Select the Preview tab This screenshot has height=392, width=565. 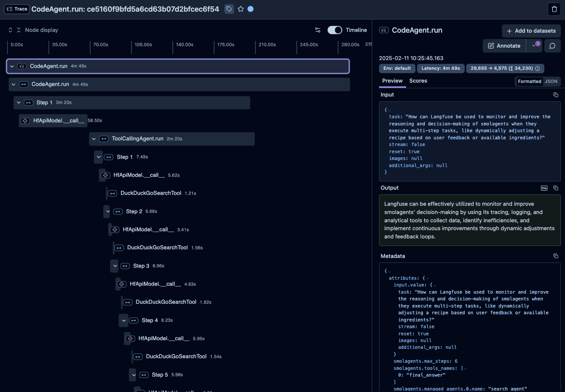point(392,81)
